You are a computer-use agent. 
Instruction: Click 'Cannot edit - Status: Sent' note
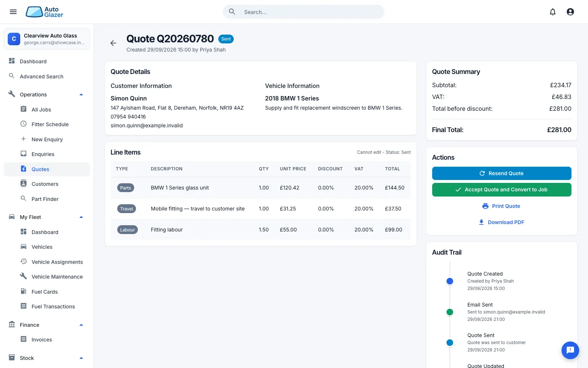click(384, 152)
